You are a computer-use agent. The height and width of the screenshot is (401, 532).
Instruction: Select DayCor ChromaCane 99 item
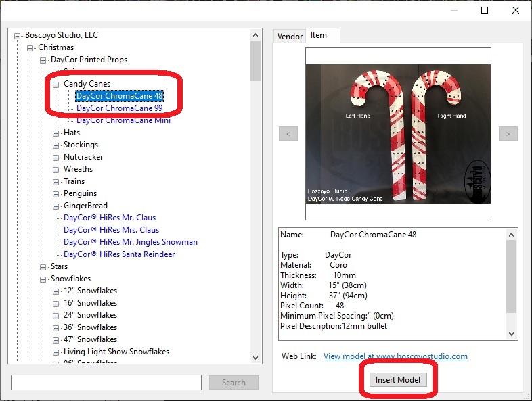(119, 108)
